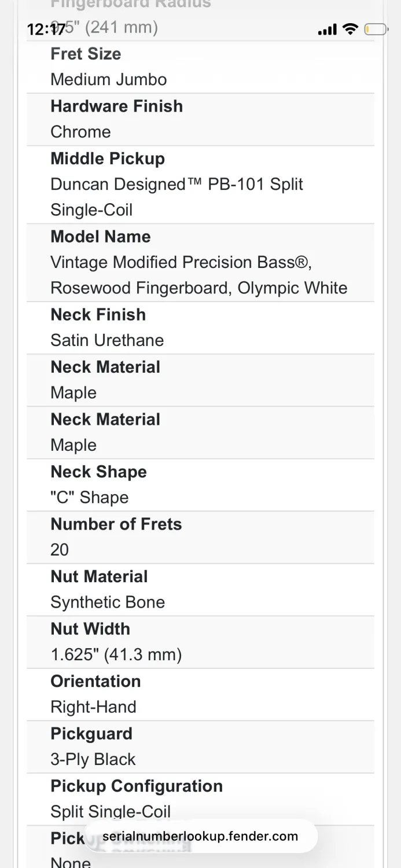Tap the Satin Urethane neck finish value
The width and height of the screenshot is (401, 868).
(x=107, y=340)
